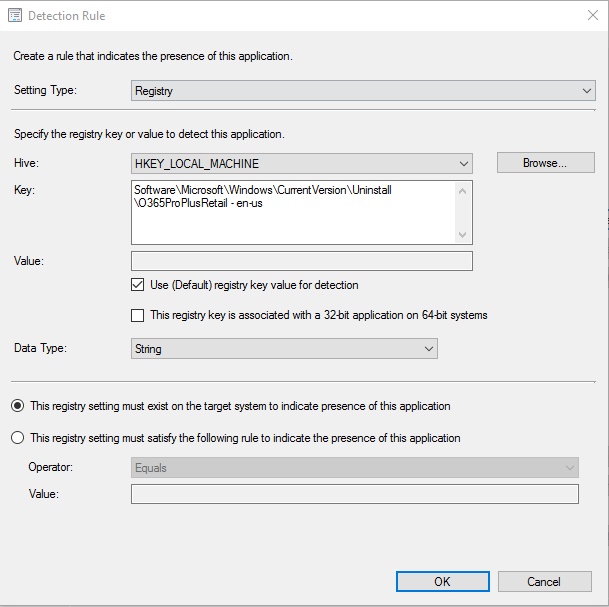
Task: Expand the Hive dropdown list
Action: (301, 163)
